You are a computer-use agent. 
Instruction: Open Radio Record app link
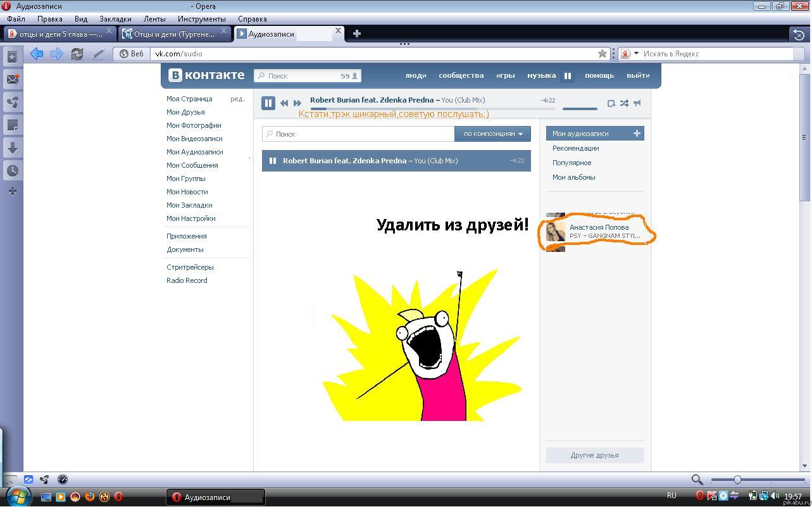click(x=187, y=280)
